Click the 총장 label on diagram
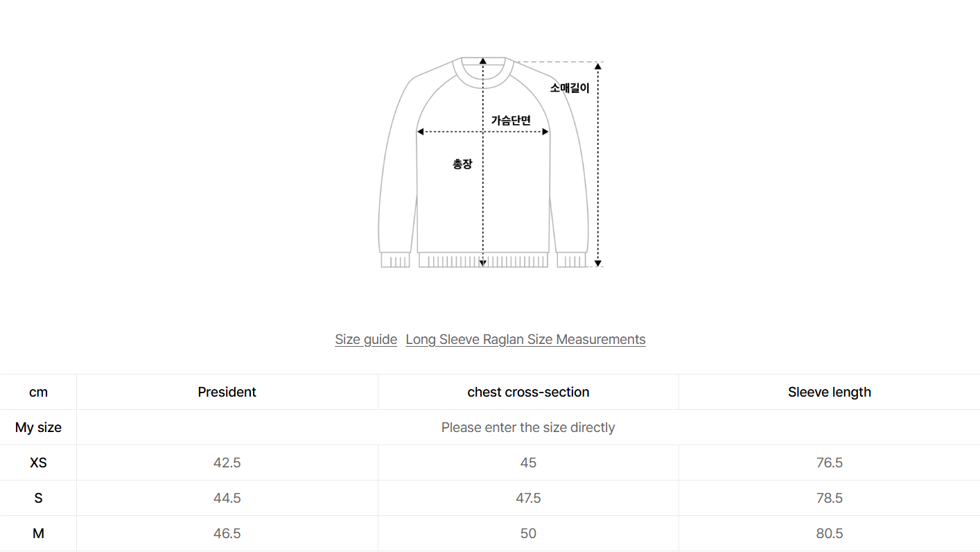This screenshot has width=980, height=552. click(462, 164)
